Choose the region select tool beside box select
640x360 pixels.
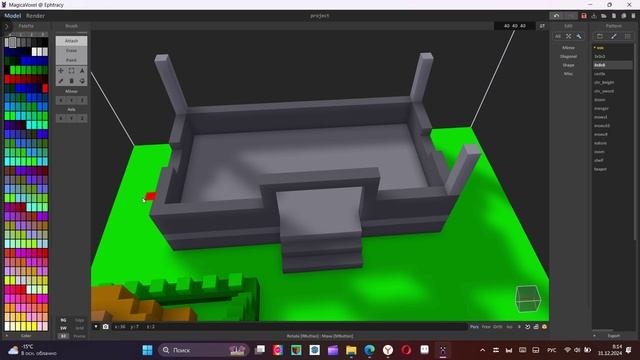click(x=82, y=71)
